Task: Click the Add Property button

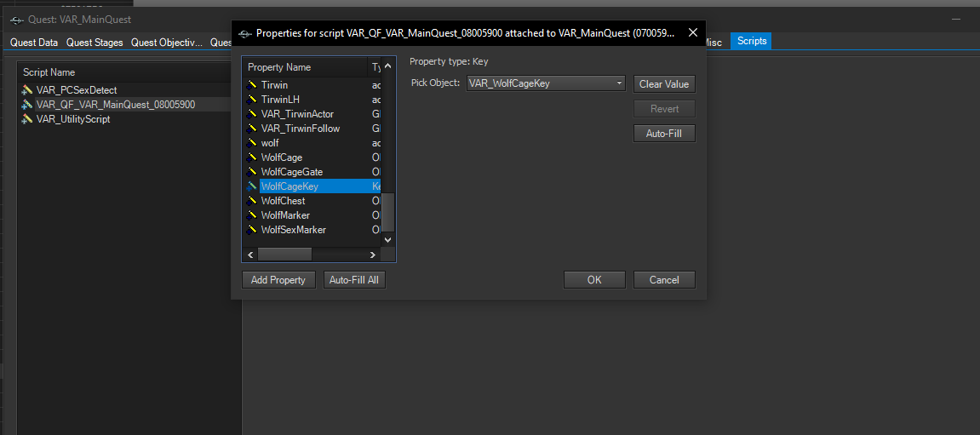Action: click(278, 280)
